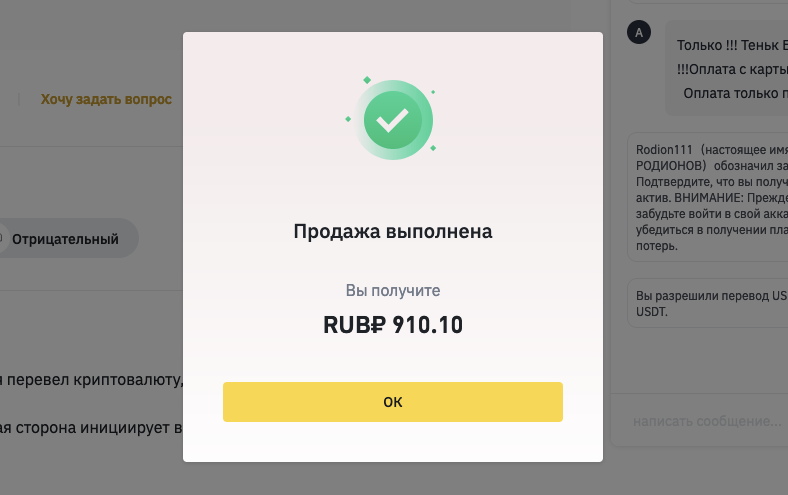788x495 pixels.
Task: Select the "Отрицательный" feedback option
Action: tap(64, 239)
